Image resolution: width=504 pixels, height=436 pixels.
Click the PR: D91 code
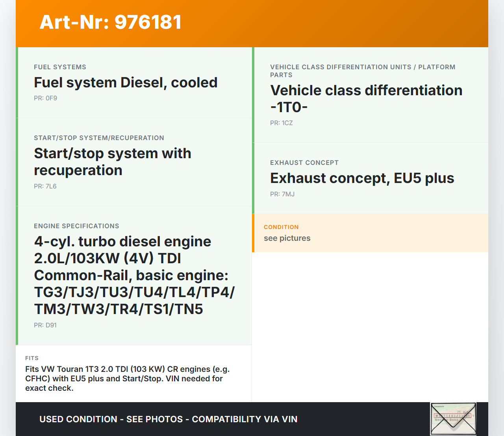(45, 325)
